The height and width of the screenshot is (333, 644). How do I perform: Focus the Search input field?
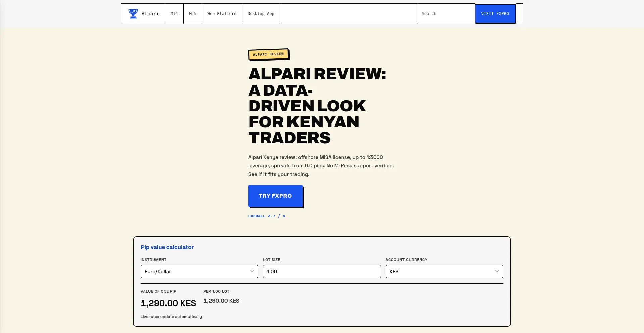click(446, 14)
